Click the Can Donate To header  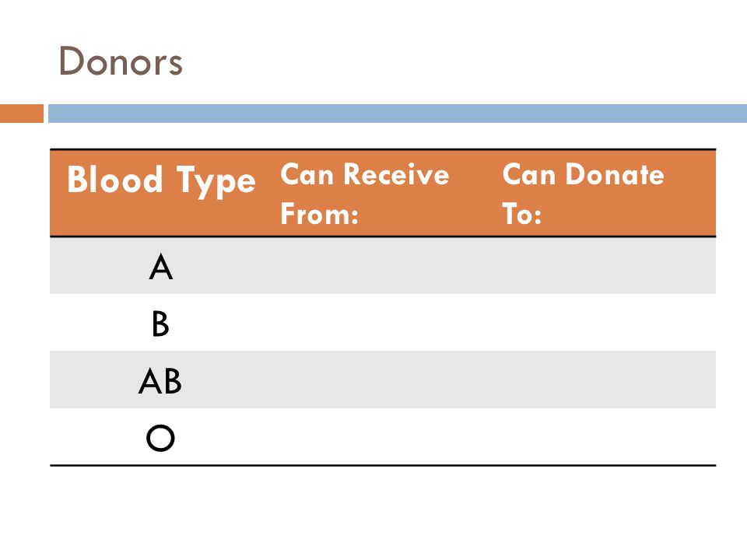(583, 194)
